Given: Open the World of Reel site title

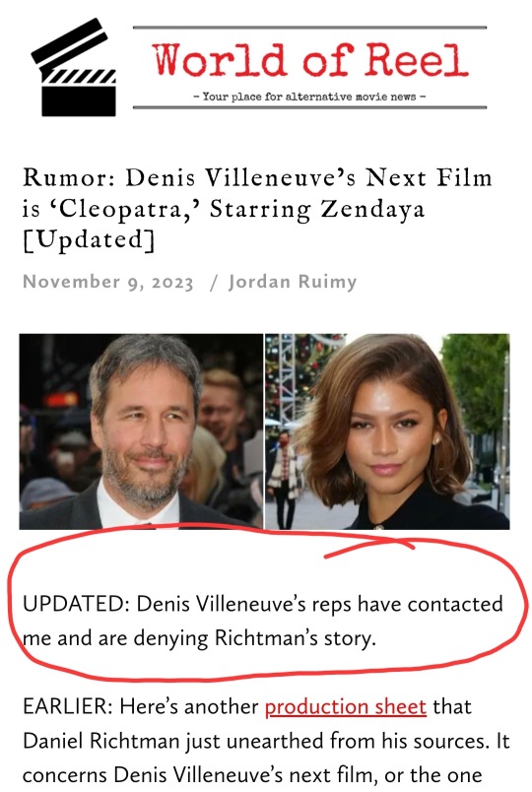Looking at the screenshot, I should click(310, 60).
